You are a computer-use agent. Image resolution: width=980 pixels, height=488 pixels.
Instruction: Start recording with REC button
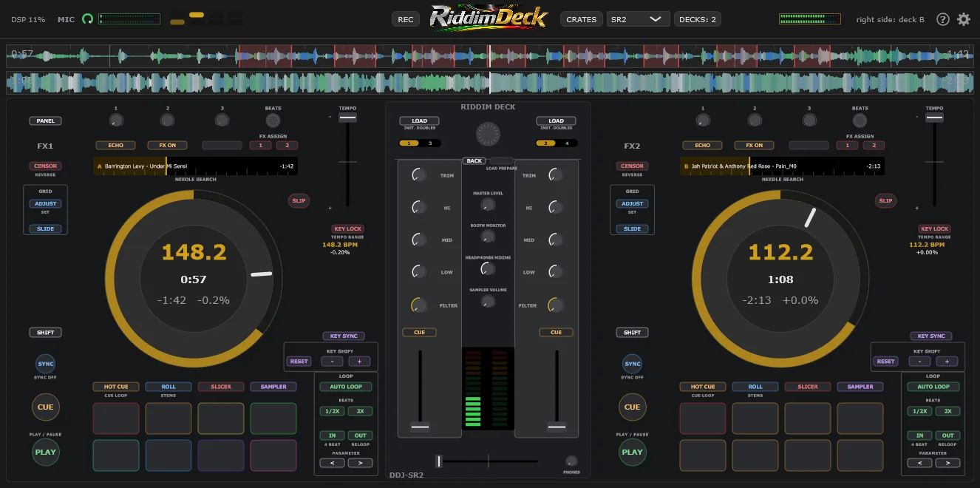pyautogui.click(x=406, y=19)
